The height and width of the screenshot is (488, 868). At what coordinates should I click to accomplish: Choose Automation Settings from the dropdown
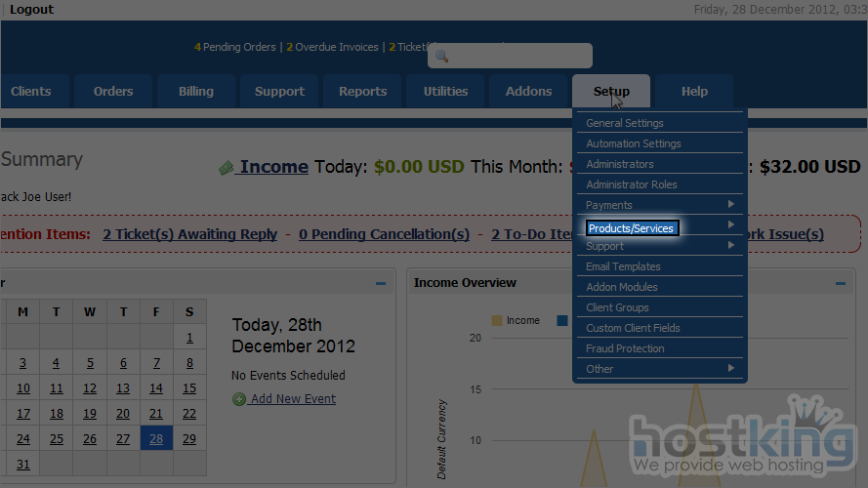(x=634, y=144)
